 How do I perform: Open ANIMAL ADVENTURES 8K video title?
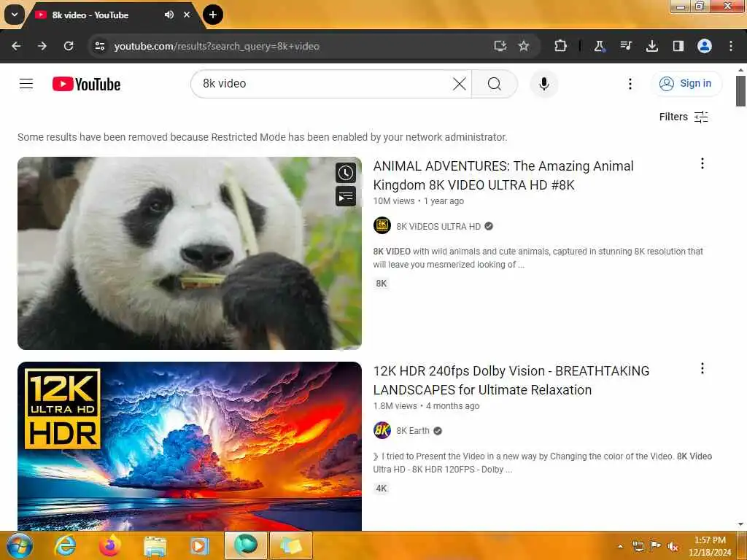pos(503,175)
